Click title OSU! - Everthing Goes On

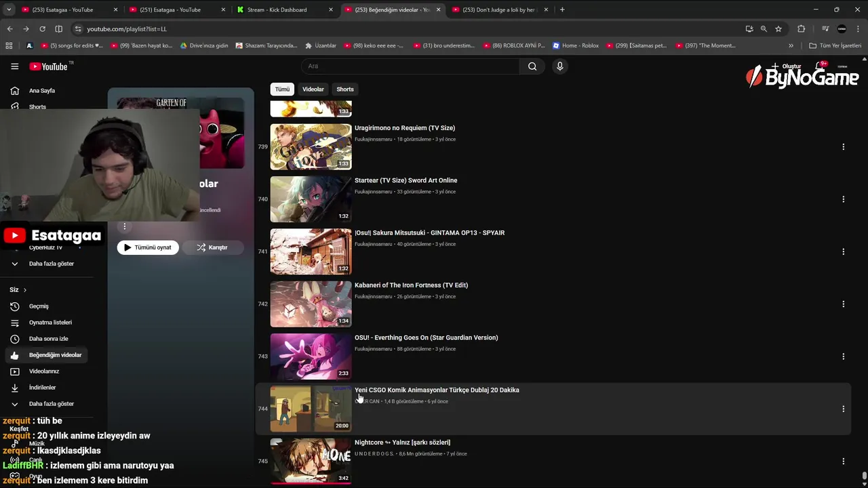click(x=426, y=338)
